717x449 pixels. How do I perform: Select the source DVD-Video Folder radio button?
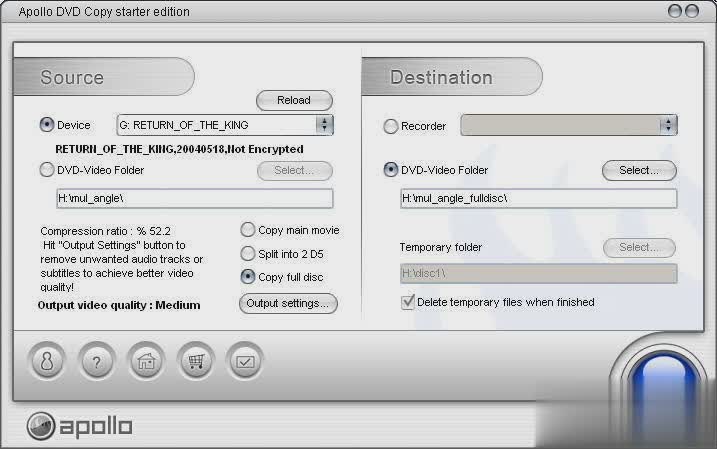[x=47, y=170]
